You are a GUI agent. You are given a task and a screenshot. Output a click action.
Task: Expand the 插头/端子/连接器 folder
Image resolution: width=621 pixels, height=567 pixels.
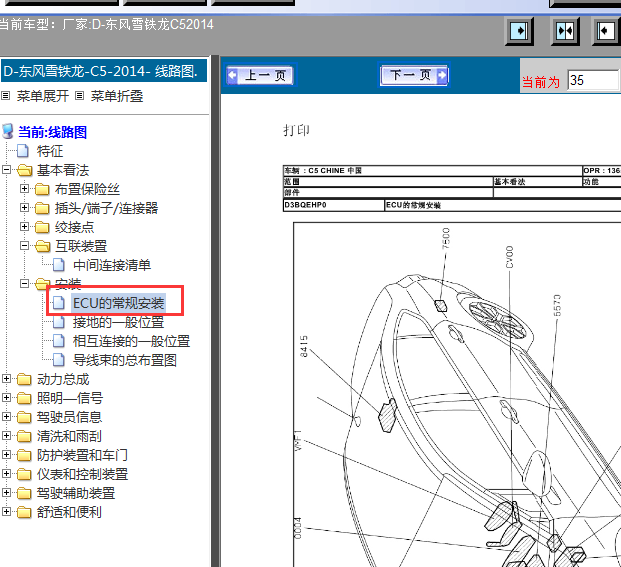coord(24,207)
